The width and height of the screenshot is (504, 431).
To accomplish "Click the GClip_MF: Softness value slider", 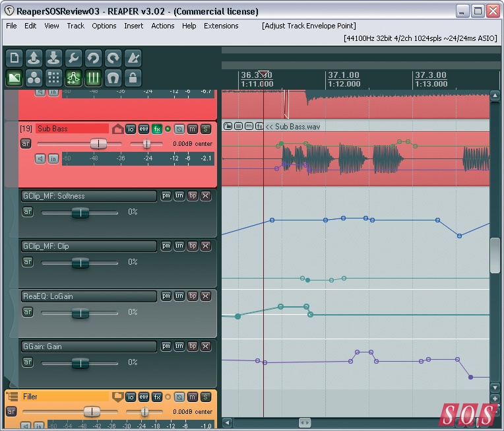I will click(x=80, y=213).
